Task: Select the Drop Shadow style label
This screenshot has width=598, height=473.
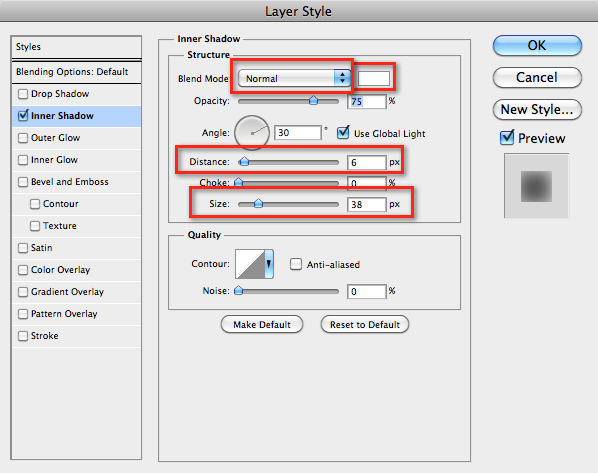Action: click(60, 94)
